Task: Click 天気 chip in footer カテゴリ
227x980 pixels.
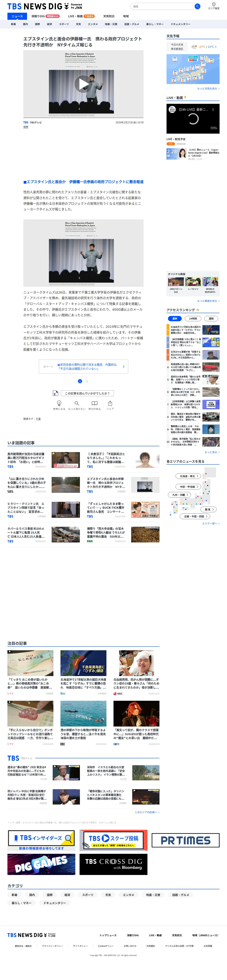Action: pos(108,895)
